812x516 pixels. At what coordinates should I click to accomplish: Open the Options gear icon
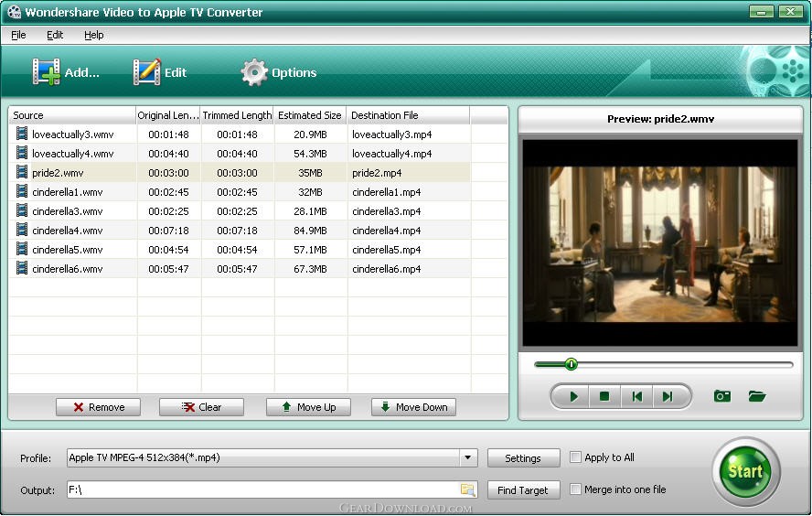(254, 72)
